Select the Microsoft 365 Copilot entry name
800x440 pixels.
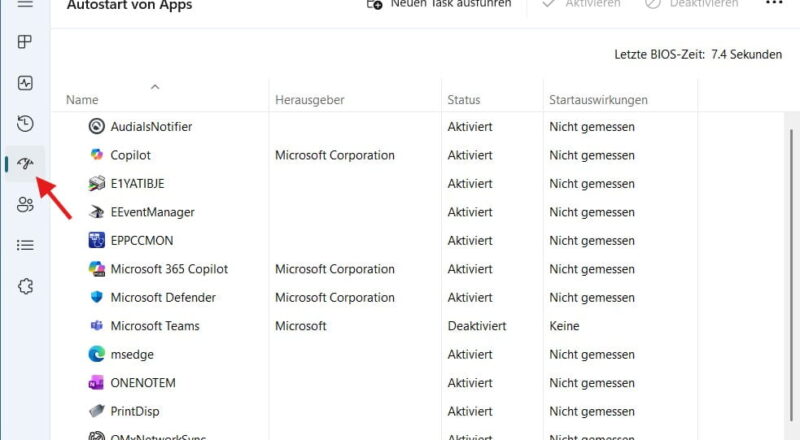pos(169,269)
